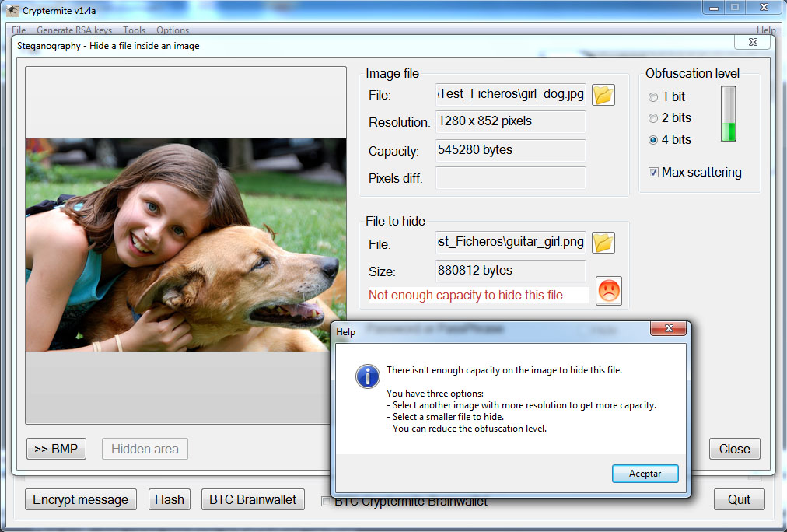Click the red sad face status icon
This screenshot has width=787, height=532.
point(609,291)
